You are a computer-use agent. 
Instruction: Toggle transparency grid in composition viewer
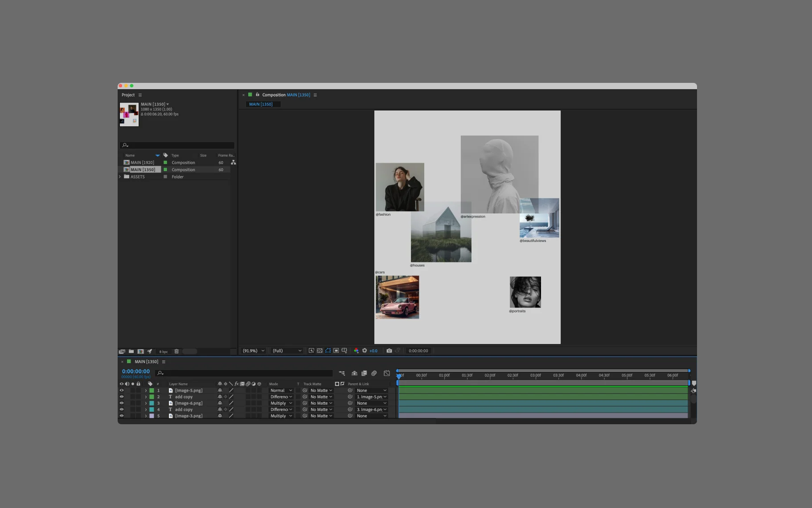[x=320, y=351]
